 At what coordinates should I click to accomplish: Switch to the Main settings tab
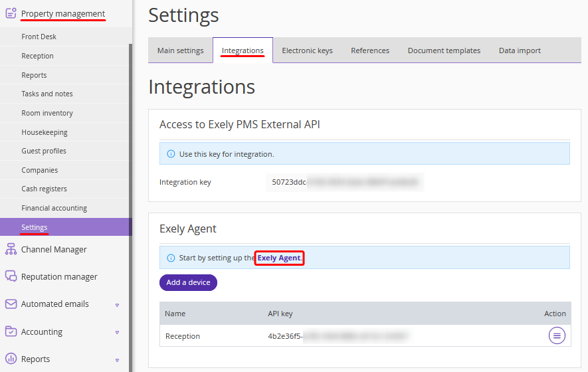180,50
